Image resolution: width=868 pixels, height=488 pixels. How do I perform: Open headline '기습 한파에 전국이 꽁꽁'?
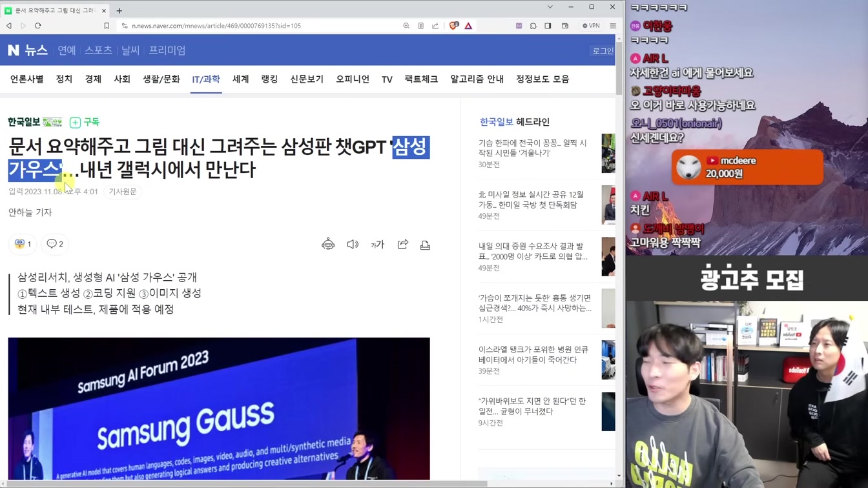[x=533, y=148]
